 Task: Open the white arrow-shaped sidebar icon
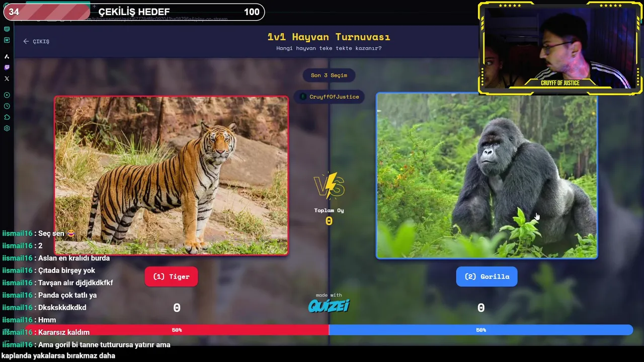click(x=7, y=57)
